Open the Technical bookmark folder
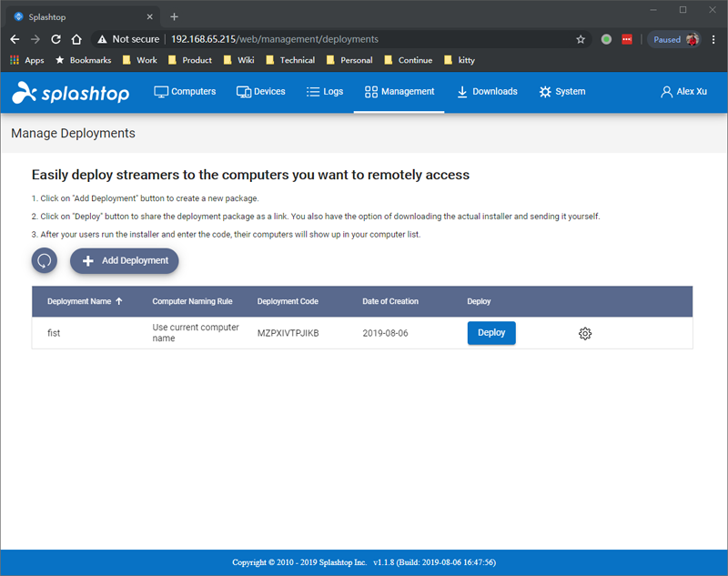 point(290,60)
